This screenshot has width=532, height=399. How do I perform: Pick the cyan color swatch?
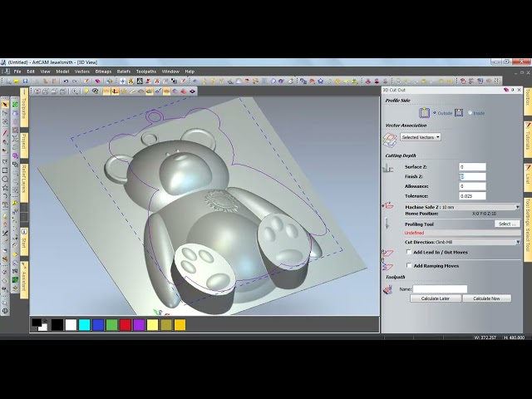click(84, 325)
